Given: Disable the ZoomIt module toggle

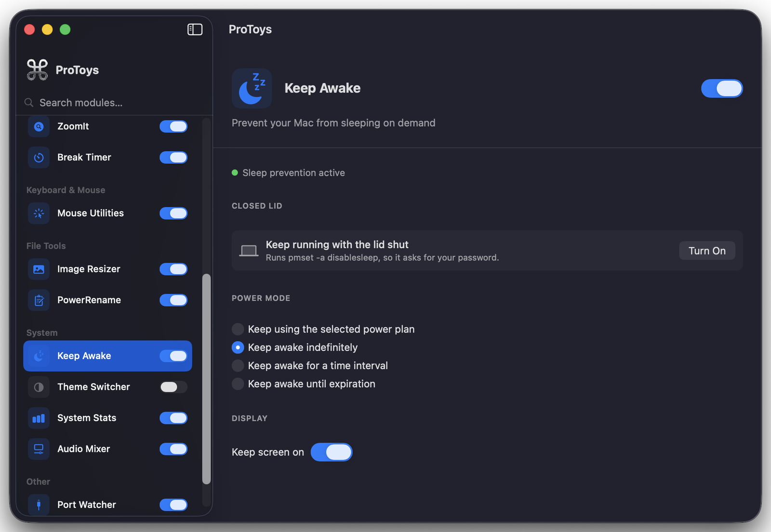Looking at the screenshot, I should click(x=173, y=127).
